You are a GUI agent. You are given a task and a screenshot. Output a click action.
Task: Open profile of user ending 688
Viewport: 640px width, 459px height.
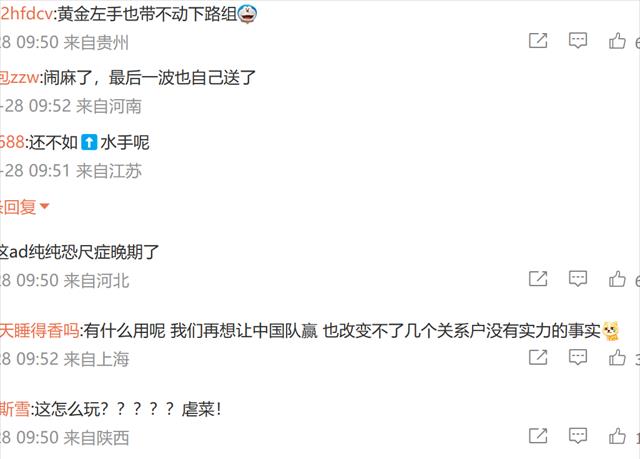coord(12,142)
